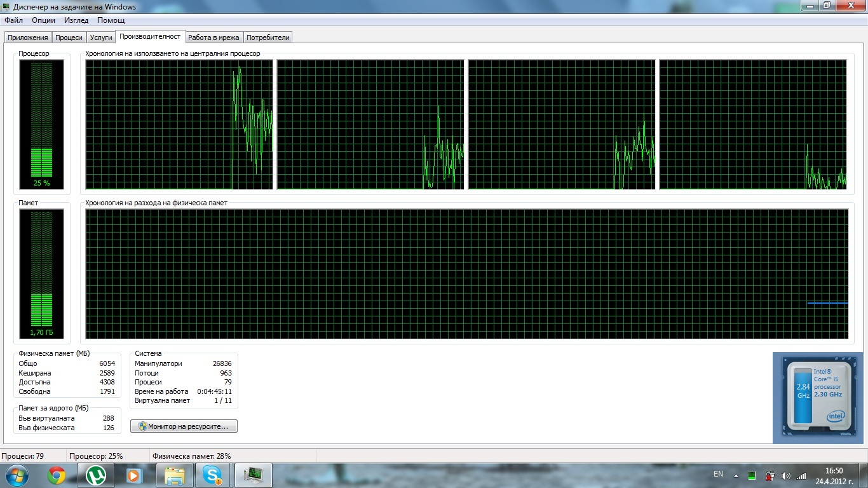Screen dimensions: 868x488
Task: Open the Изглед menu
Action: 76,20
